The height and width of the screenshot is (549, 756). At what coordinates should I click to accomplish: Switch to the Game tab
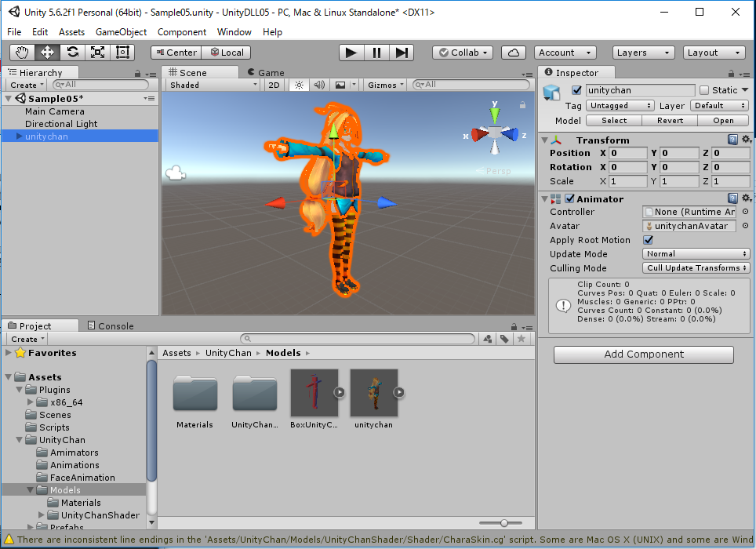click(265, 72)
